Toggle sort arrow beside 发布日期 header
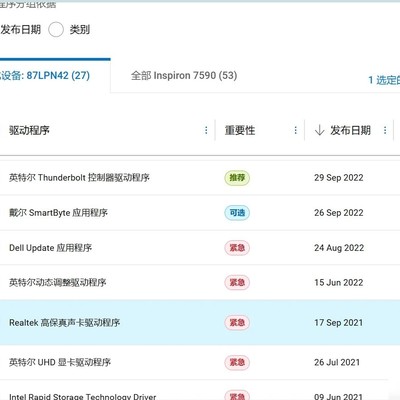Image resolution: width=400 pixels, height=400 pixels. [319, 130]
